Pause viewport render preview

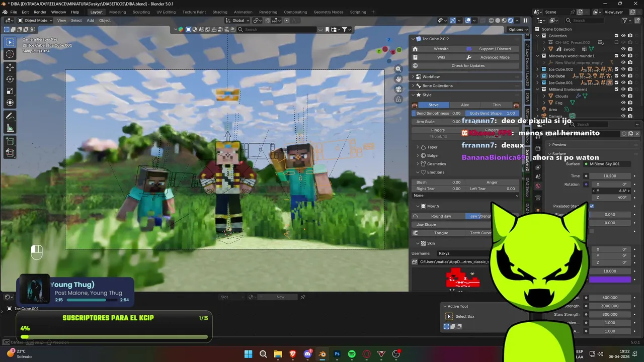coord(525,21)
